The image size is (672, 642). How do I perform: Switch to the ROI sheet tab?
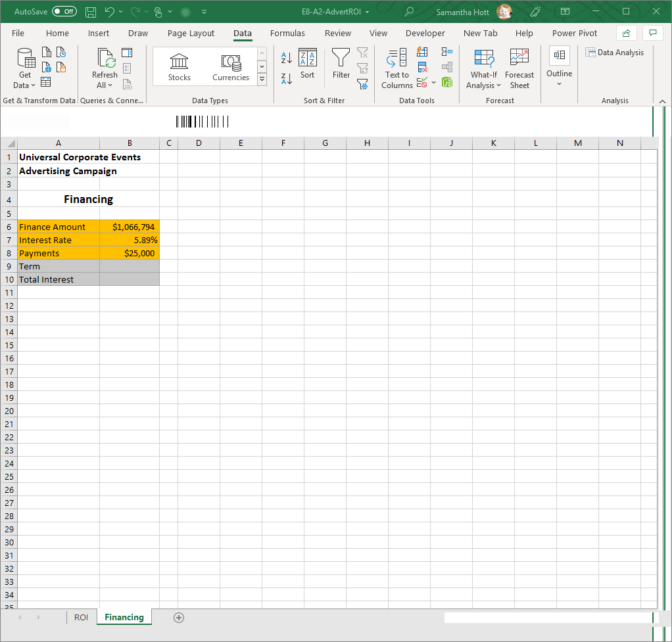[81, 617]
